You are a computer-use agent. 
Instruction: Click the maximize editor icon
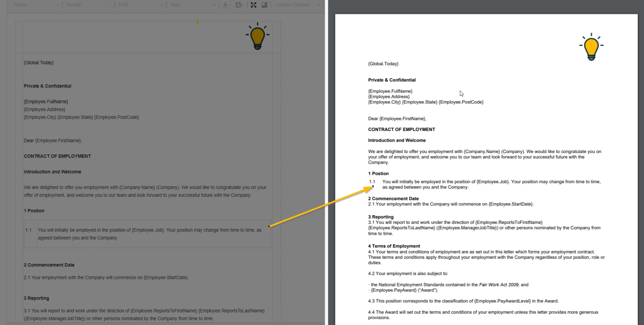[x=253, y=5]
